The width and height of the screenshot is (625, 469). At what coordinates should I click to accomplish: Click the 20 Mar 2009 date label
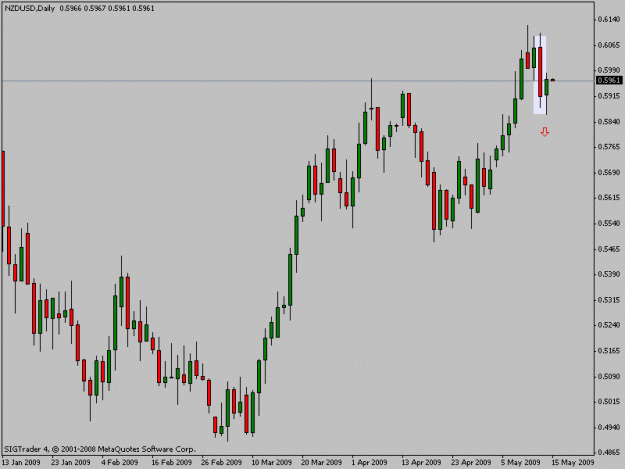click(322, 463)
